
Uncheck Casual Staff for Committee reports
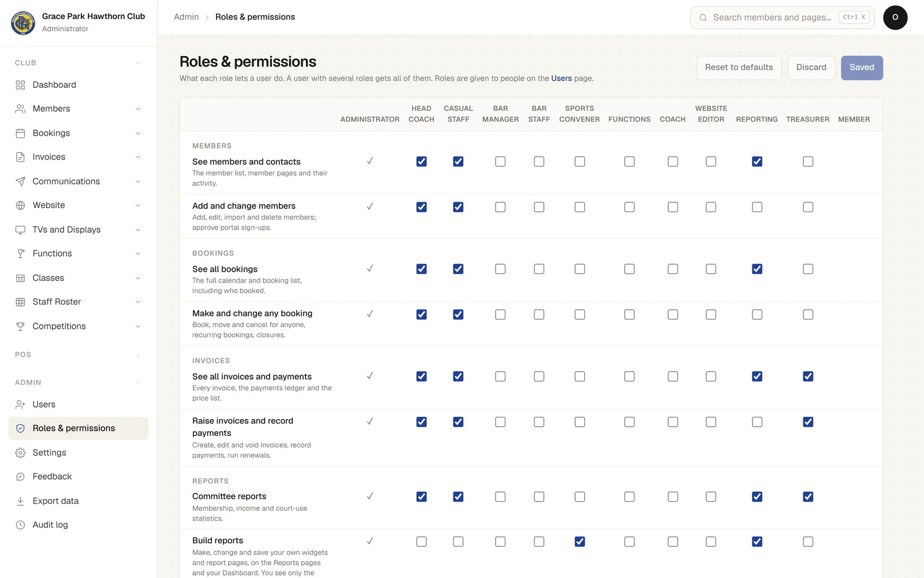(458, 497)
